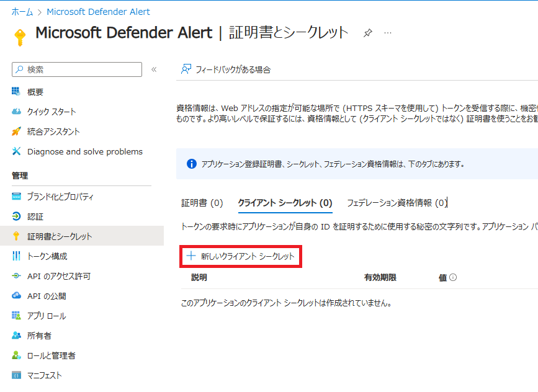Click info icon next to 値
538x392 pixels.
[x=453, y=277]
